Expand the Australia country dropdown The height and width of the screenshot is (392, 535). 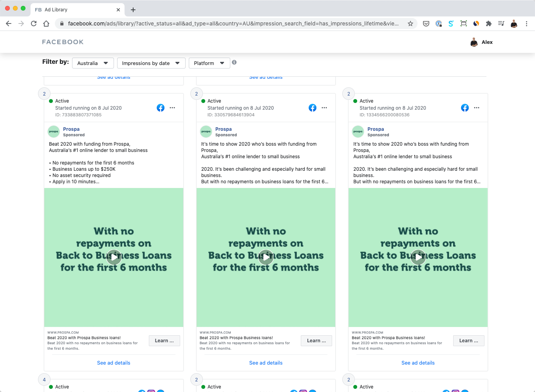(x=93, y=63)
